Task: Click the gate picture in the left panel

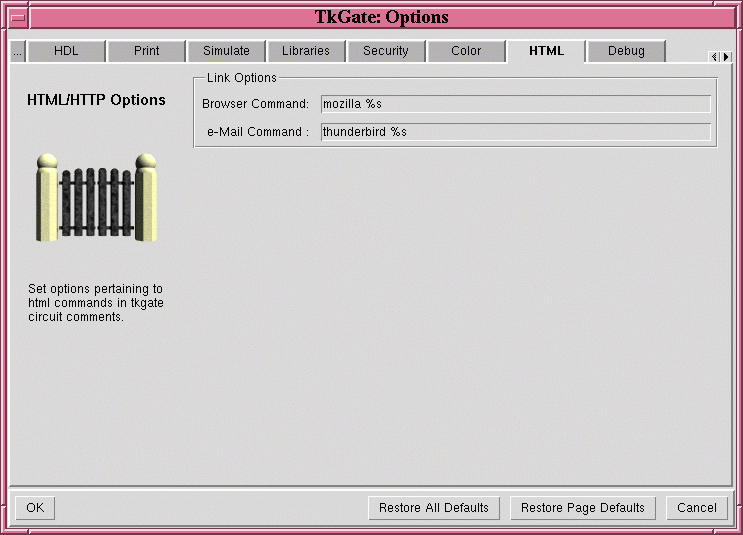Action: pos(97,198)
